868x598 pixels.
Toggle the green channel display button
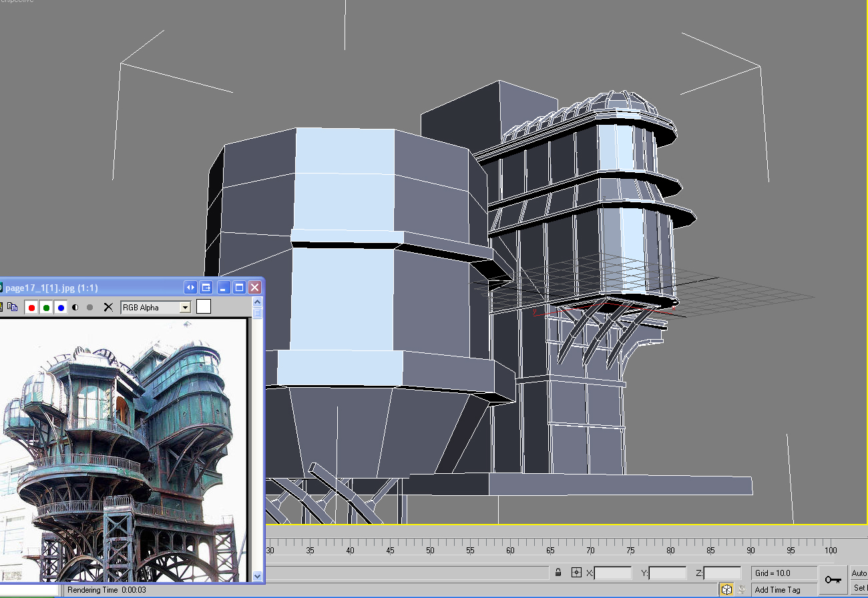coord(46,308)
